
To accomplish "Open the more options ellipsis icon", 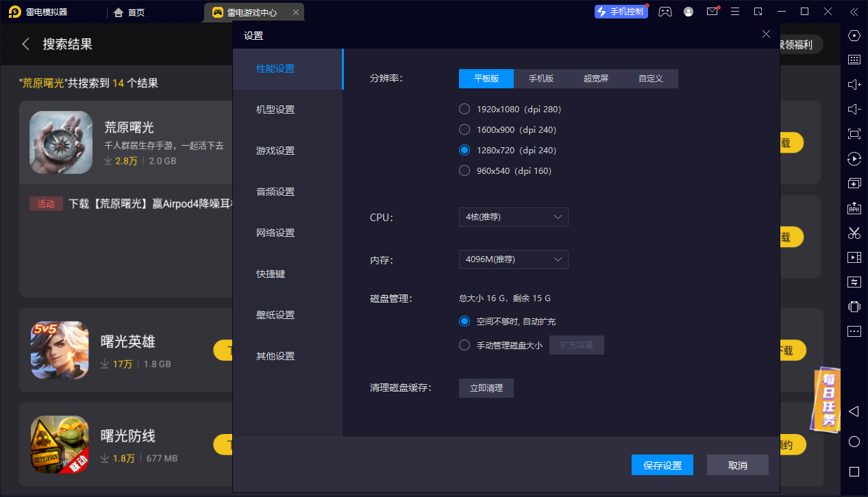I will coord(854,331).
